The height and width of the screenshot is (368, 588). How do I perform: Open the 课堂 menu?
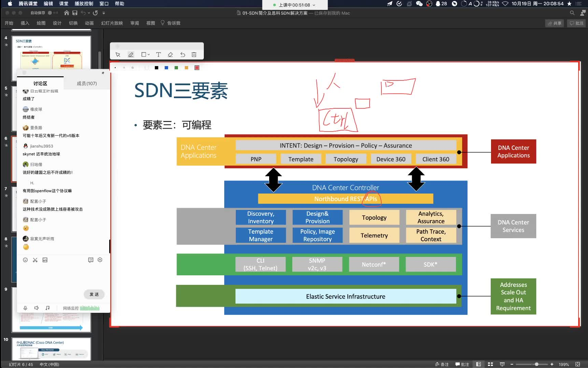click(x=64, y=4)
